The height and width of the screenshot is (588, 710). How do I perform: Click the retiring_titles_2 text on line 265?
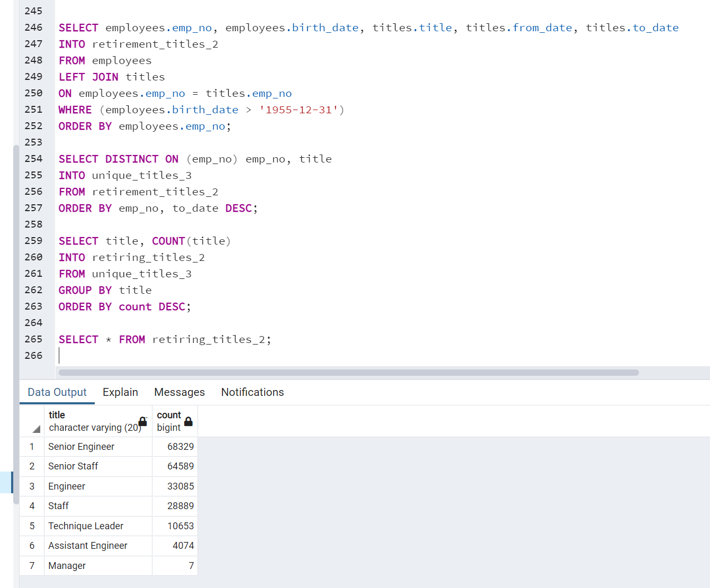[x=209, y=339]
